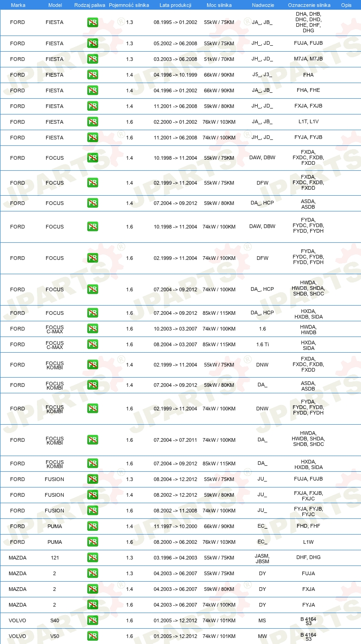Select model cell 'S40'
This screenshot has width=361, height=644.
[55, 620]
